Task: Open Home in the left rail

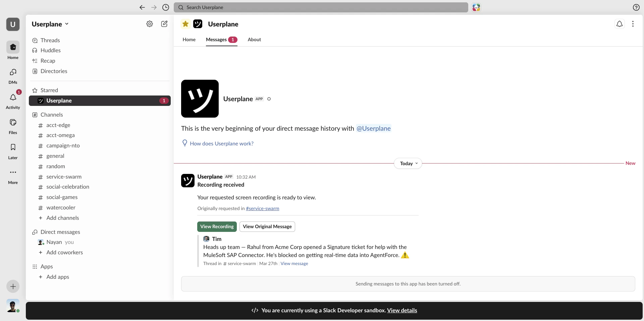Action: coord(13,50)
